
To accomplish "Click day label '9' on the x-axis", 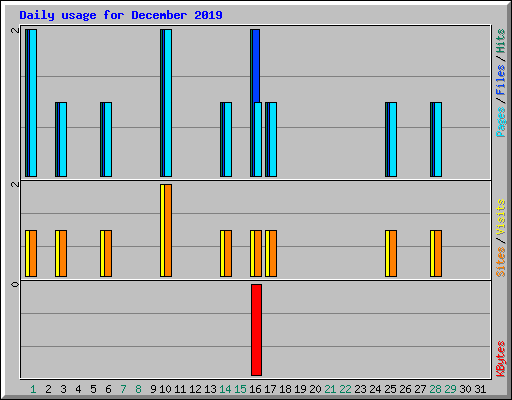I will pos(153,389).
